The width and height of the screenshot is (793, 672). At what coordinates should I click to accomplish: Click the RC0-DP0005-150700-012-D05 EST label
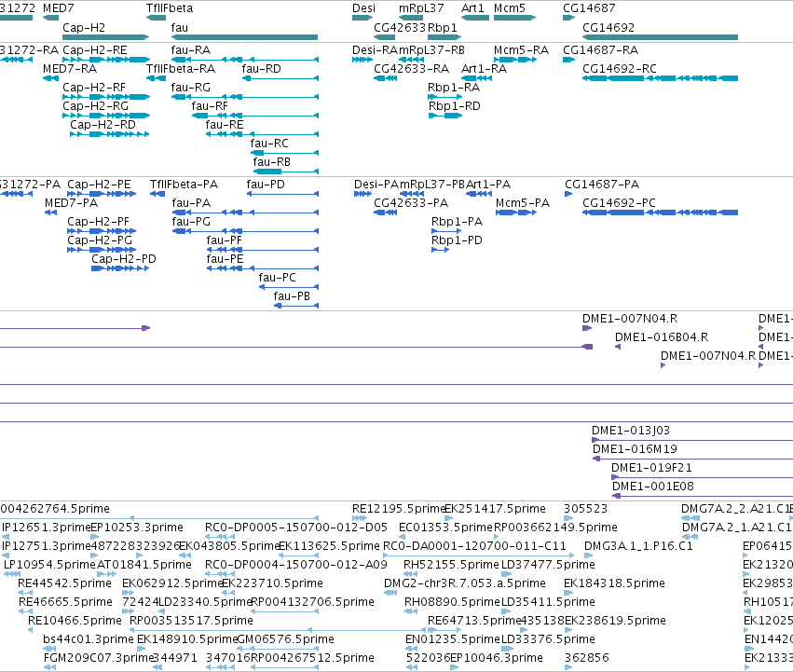tap(296, 528)
